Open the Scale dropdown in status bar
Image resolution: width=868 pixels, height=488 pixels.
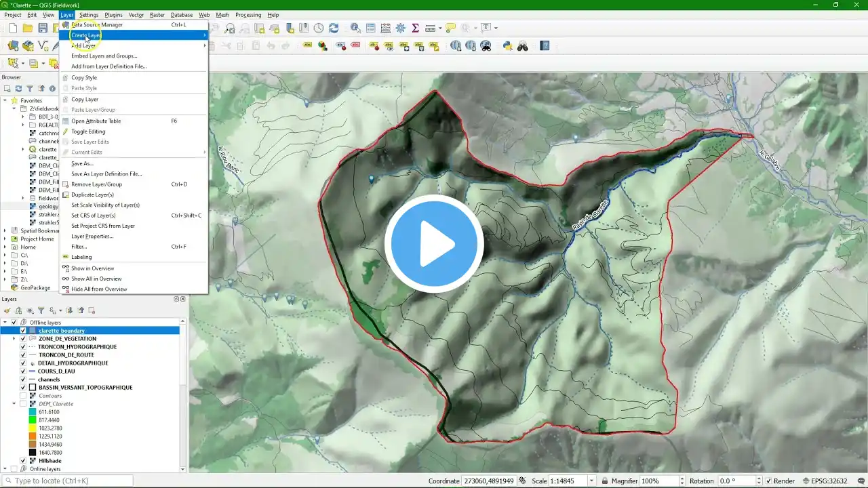click(591, 481)
